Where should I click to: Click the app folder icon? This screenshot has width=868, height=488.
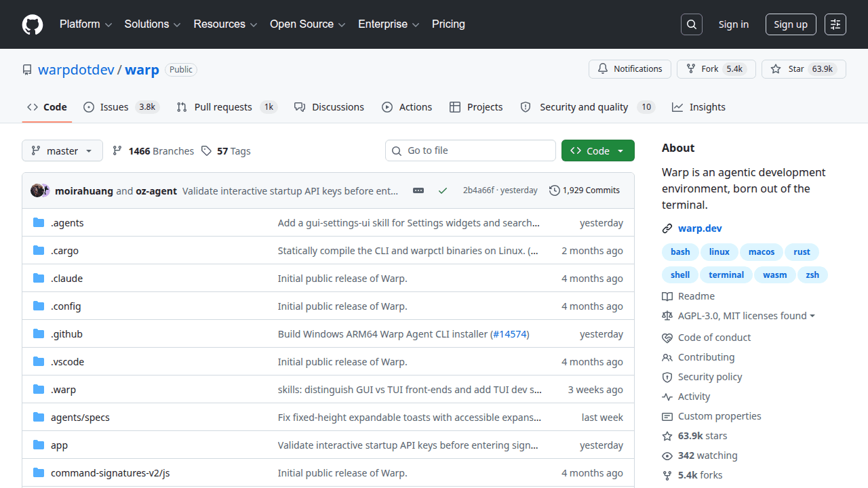39,445
